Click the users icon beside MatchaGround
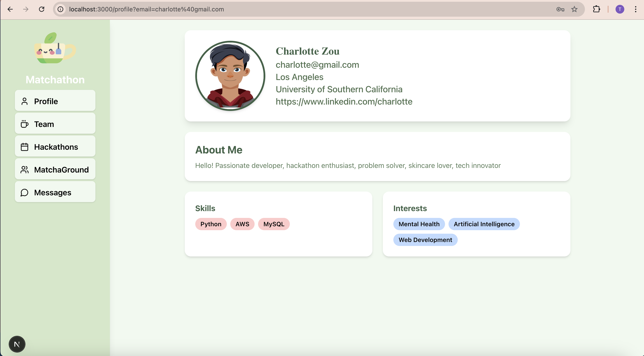 [x=25, y=169]
